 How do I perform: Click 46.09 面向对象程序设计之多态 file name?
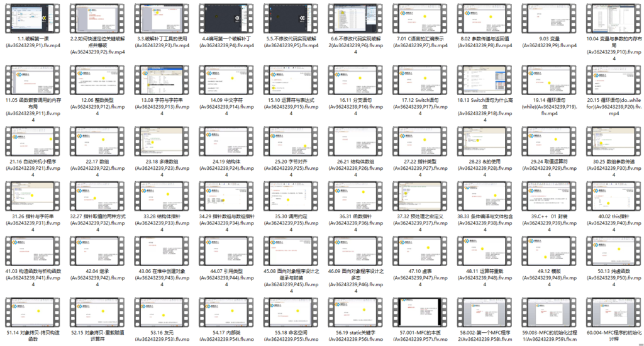(x=356, y=281)
